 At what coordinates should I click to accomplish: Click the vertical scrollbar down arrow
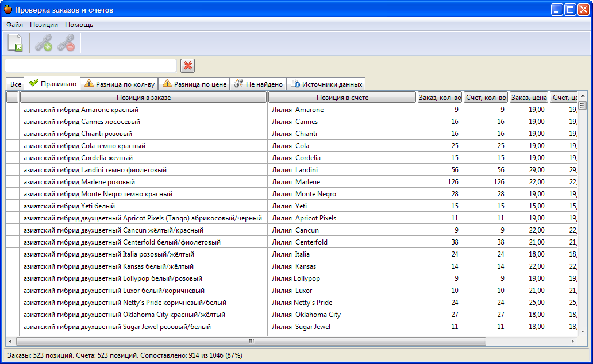point(583,331)
